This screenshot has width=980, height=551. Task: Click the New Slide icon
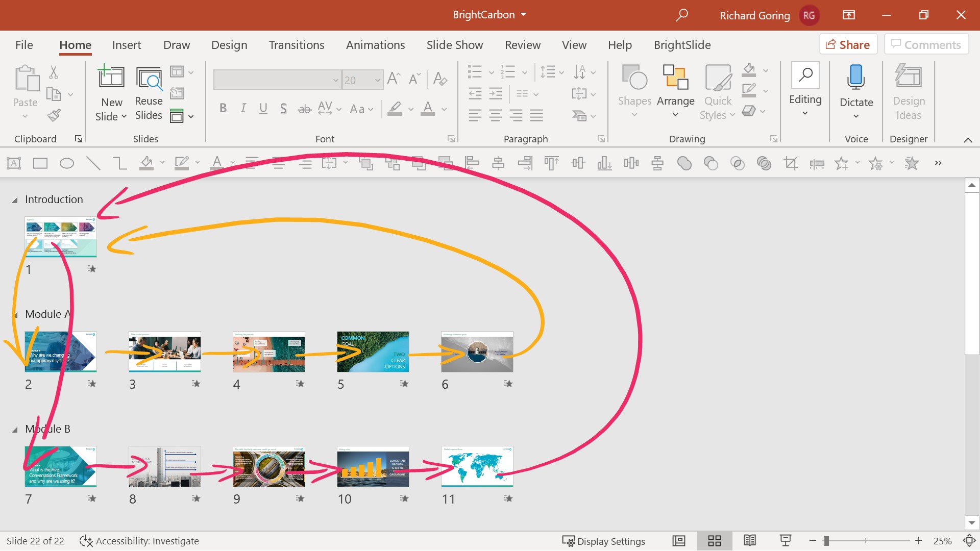tap(111, 78)
